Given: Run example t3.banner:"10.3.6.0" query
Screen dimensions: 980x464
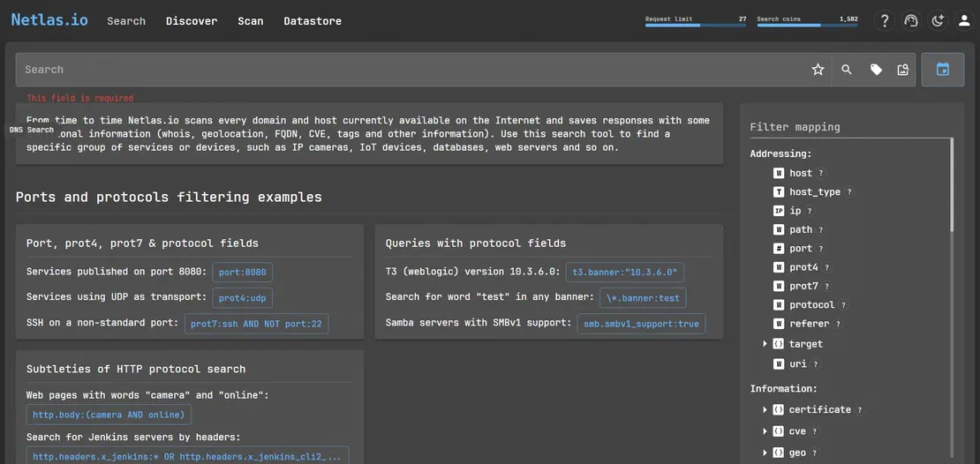Looking at the screenshot, I should (625, 273).
